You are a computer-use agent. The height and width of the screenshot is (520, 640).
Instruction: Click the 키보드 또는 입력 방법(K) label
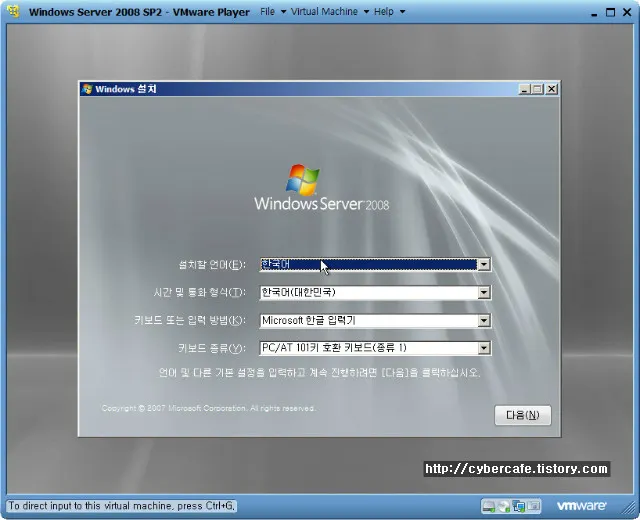tap(190, 320)
